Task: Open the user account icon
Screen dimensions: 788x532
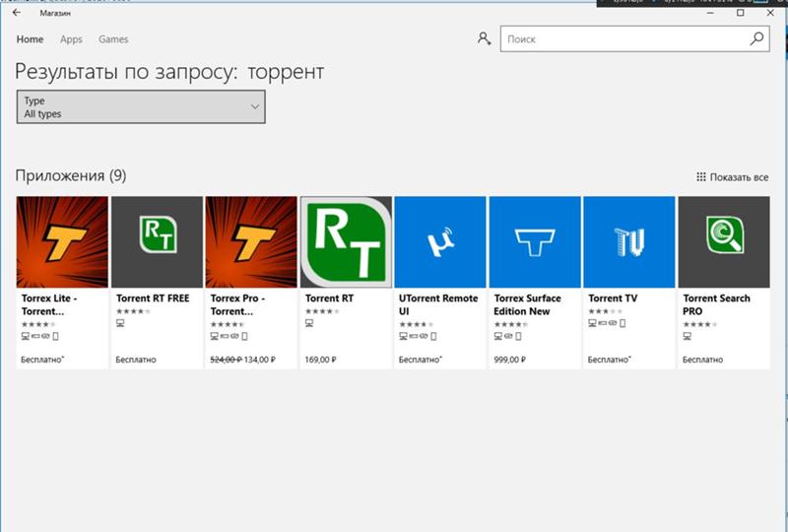Action: pos(484,38)
